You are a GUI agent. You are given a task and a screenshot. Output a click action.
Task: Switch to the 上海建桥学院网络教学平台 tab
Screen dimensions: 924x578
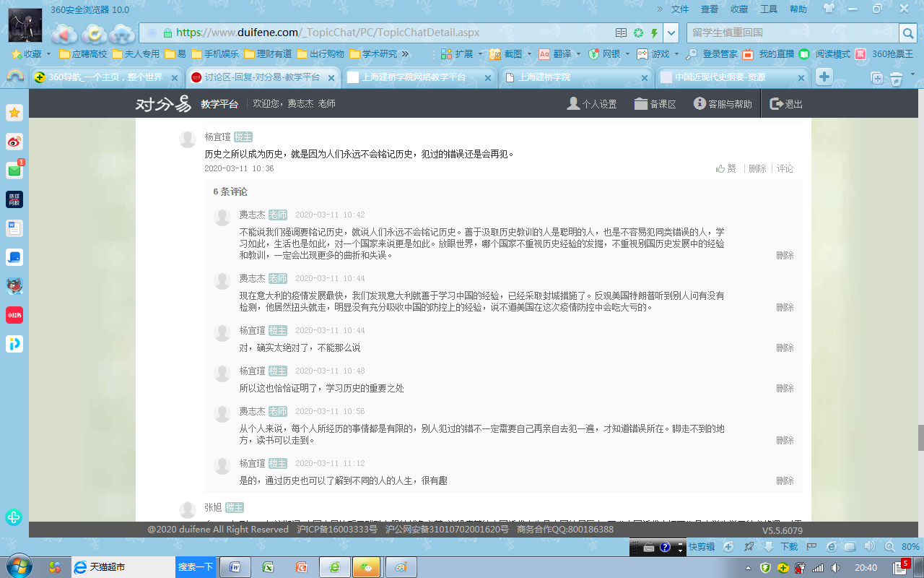tap(414, 77)
